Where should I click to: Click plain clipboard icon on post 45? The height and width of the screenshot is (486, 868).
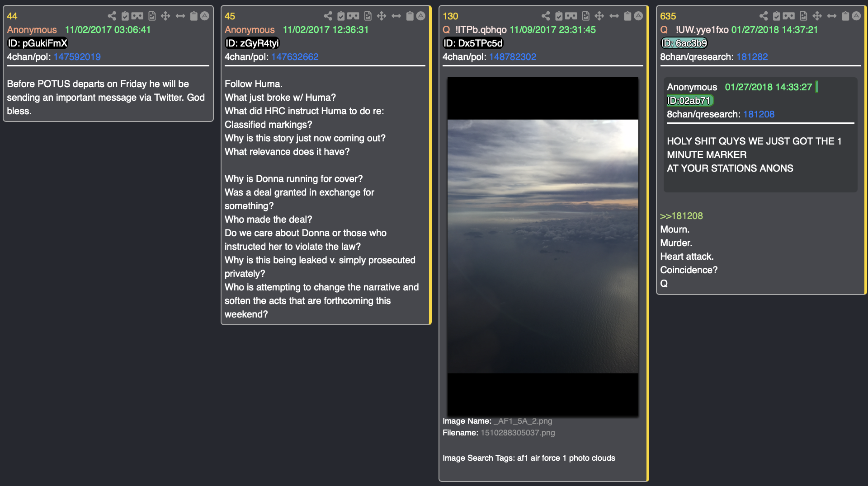pyautogui.click(x=410, y=16)
